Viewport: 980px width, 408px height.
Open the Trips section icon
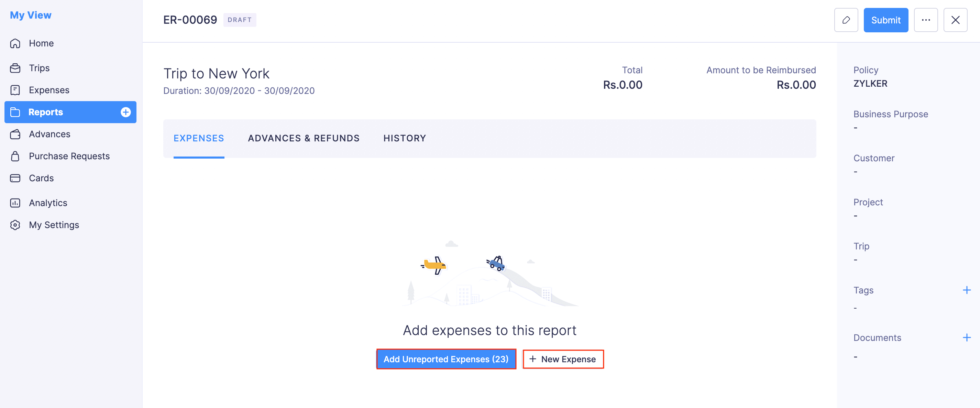tap(15, 68)
